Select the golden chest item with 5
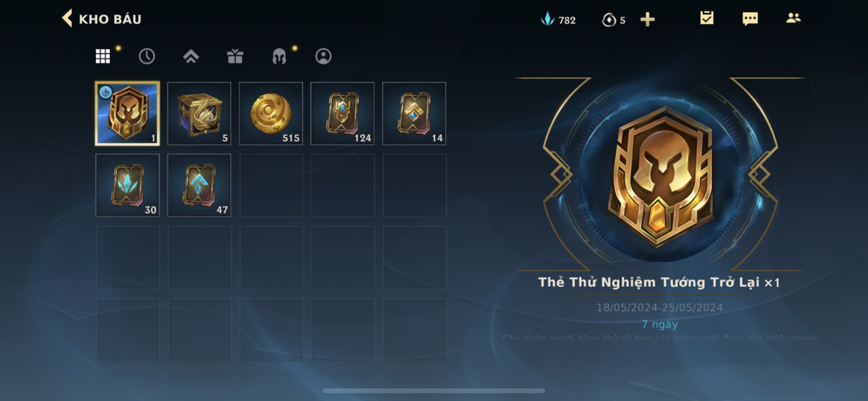Viewport: 868px width, 401px height. pos(199,114)
